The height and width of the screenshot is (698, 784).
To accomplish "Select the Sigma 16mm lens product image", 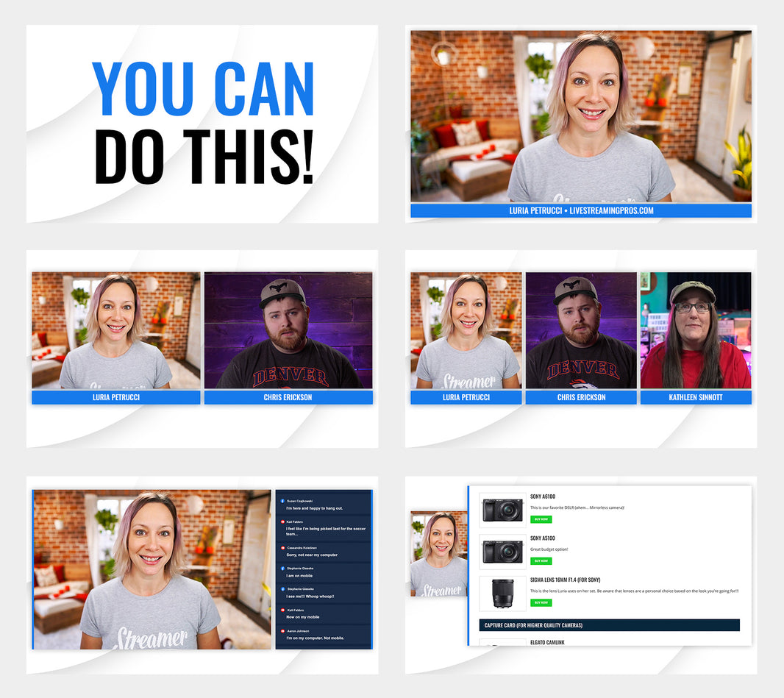I will [x=502, y=594].
